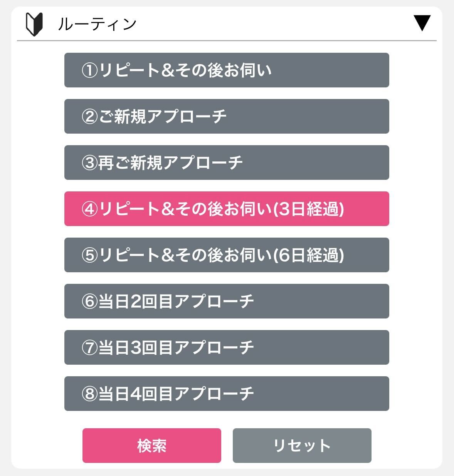Deselect the highlighted ④リピート&その後お伺い(3日経過)
This screenshot has height=476, width=454.
[227, 209]
